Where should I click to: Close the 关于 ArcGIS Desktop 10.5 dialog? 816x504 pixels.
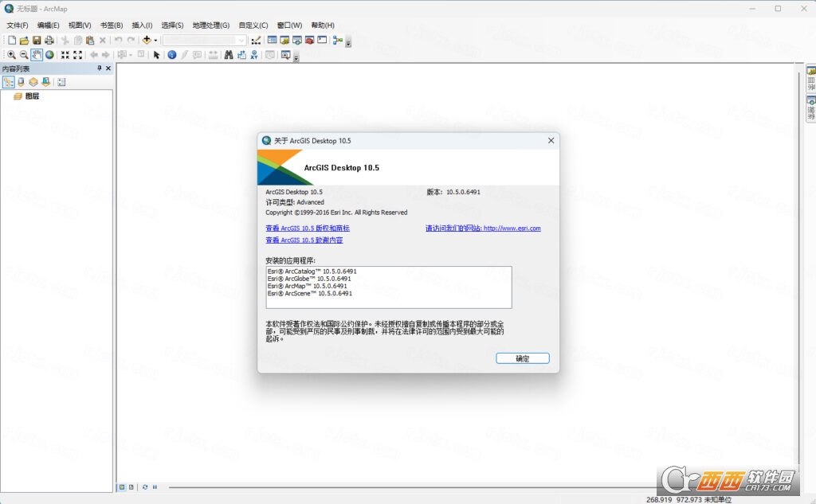coord(551,140)
